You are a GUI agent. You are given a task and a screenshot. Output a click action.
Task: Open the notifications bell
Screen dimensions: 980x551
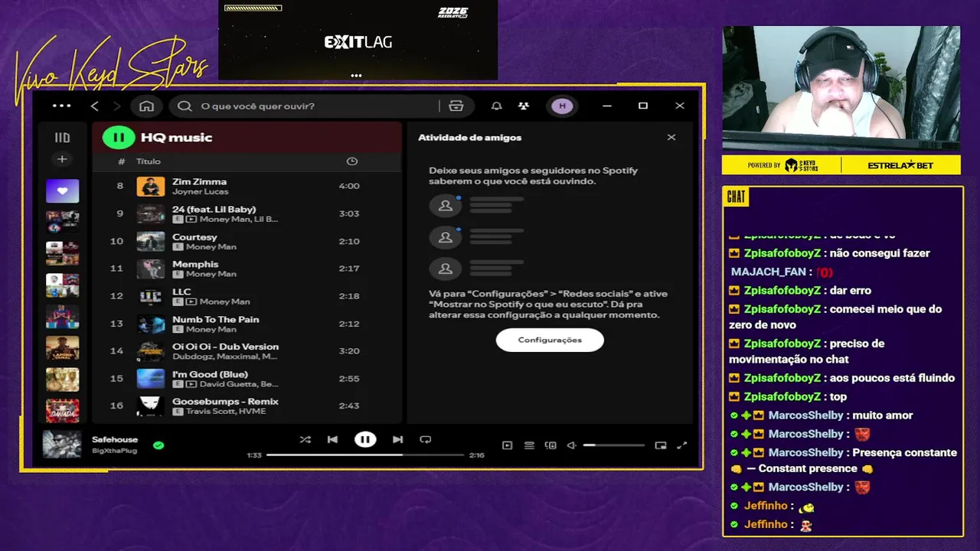496,106
